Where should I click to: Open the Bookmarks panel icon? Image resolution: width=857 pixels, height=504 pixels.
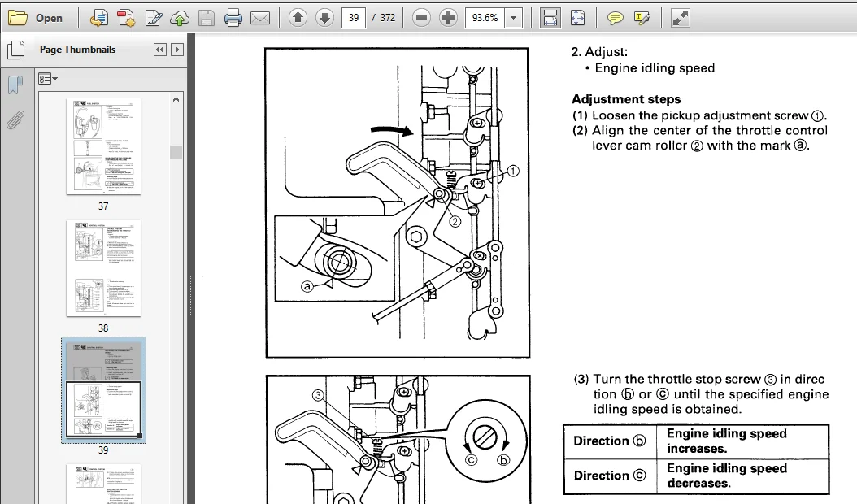[15, 85]
